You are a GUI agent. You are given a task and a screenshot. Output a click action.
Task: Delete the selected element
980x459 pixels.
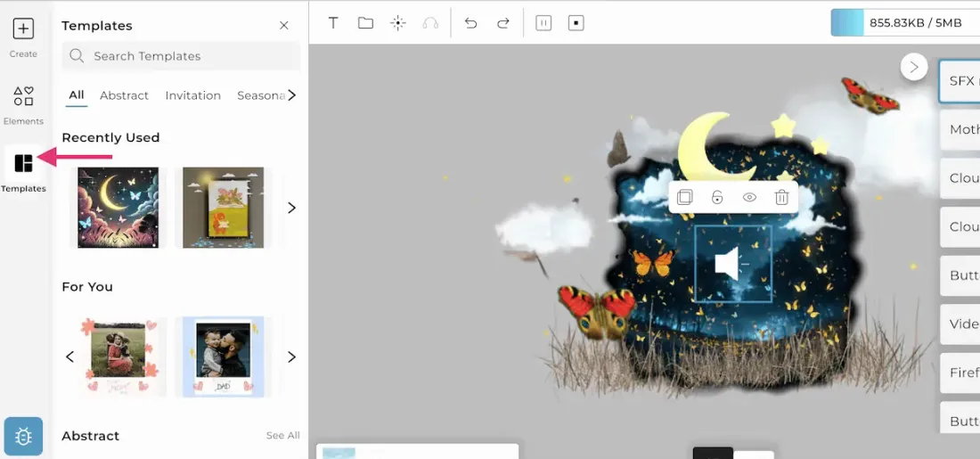[782, 198]
